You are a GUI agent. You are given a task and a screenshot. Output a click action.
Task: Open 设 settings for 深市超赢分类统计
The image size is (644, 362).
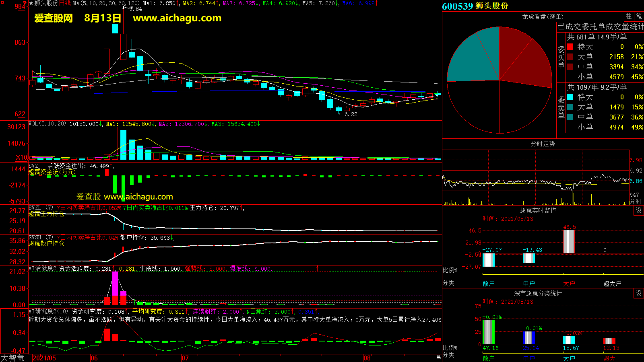click(638, 293)
